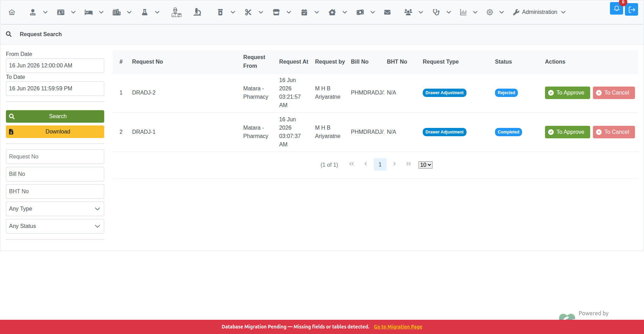Open the stethoscope menu icon
The height and width of the screenshot is (334, 644).
click(x=436, y=12)
